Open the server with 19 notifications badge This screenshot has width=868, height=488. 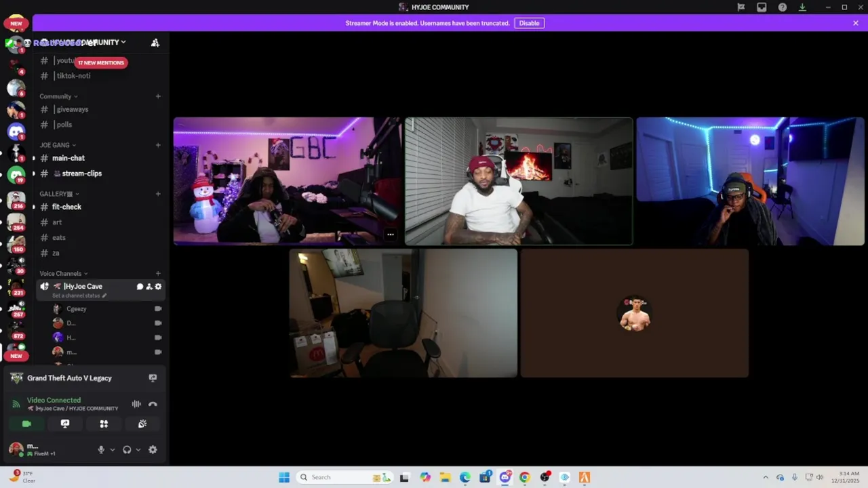(16, 176)
